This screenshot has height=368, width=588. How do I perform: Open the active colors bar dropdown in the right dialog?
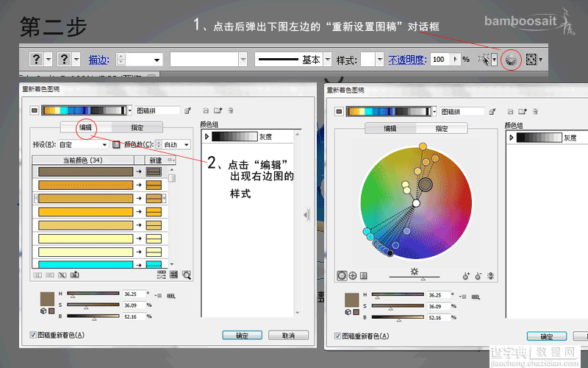[x=434, y=112]
